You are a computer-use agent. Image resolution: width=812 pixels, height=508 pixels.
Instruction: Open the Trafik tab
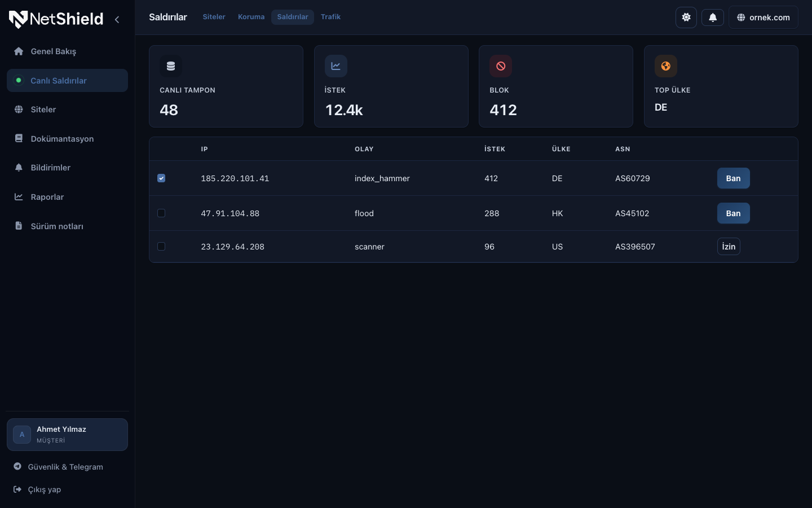point(330,17)
